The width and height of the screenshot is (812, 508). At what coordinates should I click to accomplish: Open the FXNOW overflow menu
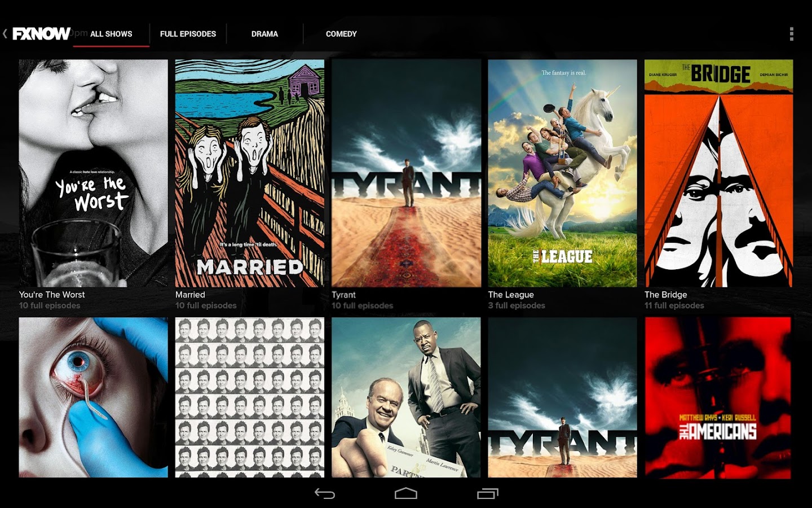(791, 34)
